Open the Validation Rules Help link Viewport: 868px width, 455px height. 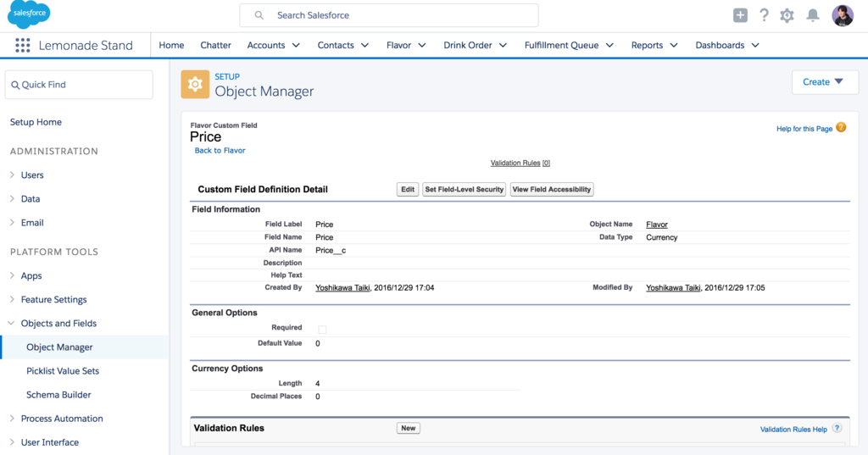(x=793, y=430)
